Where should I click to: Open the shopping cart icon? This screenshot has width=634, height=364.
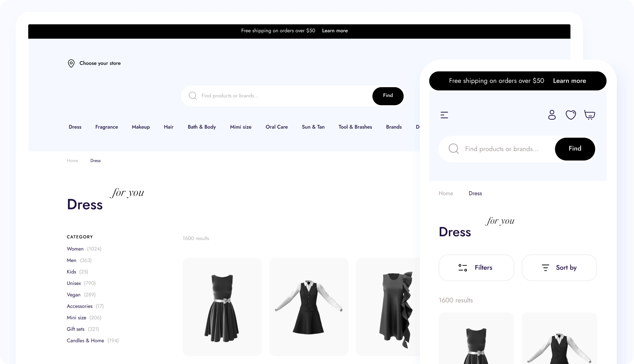590,115
